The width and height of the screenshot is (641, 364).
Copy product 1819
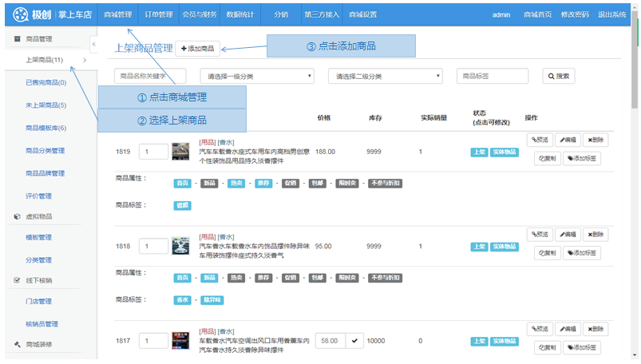click(547, 158)
